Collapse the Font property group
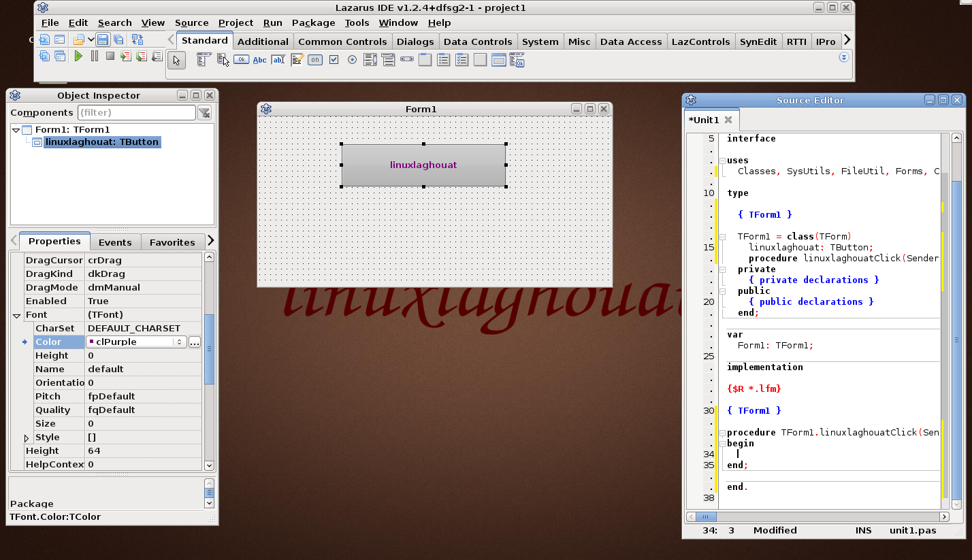Viewport: 972px width, 560px height. pos(16,315)
